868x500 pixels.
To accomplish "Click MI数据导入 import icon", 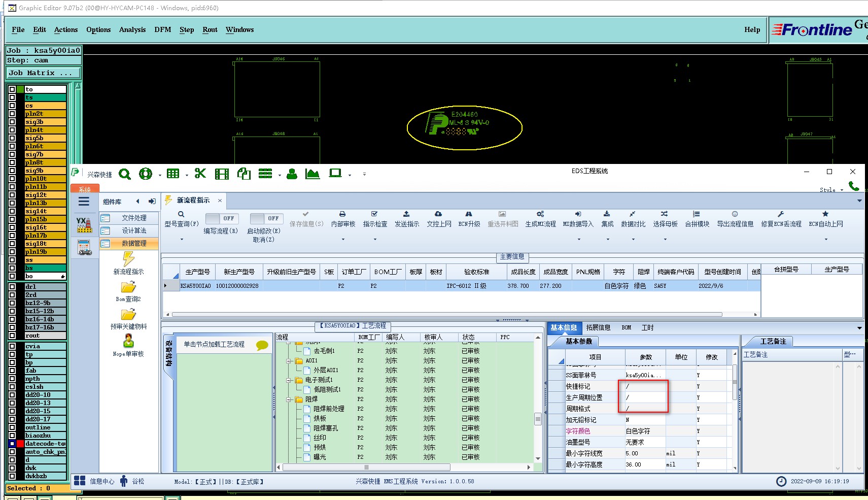I will 578,214.
